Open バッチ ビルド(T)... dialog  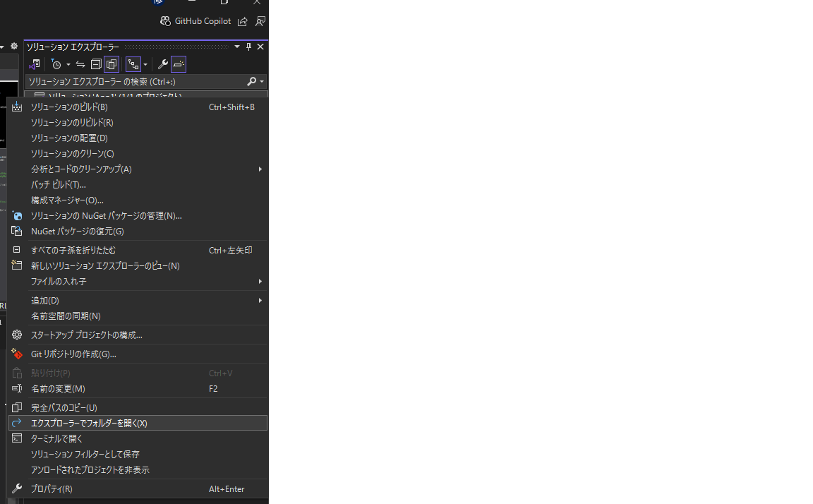[138, 185]
